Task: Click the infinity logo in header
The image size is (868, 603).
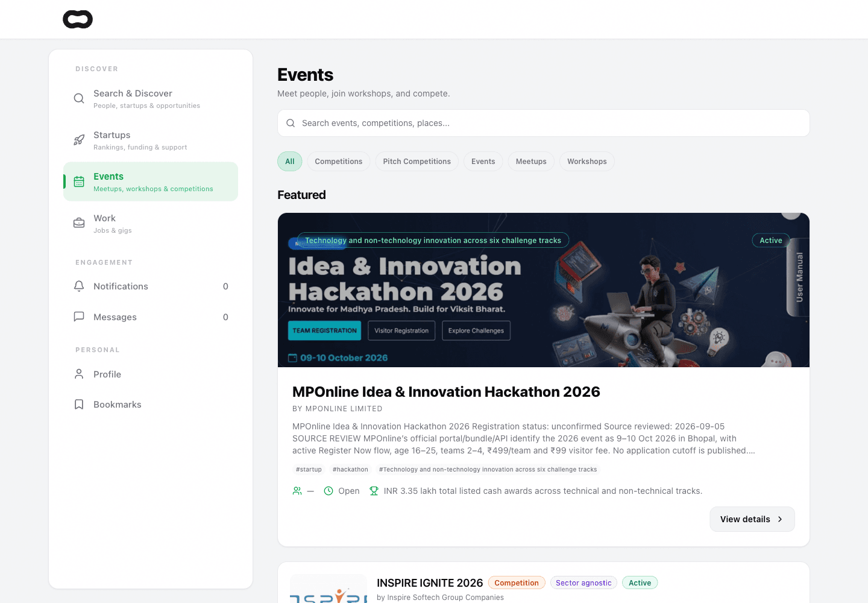Action: (x=78, y=19)
